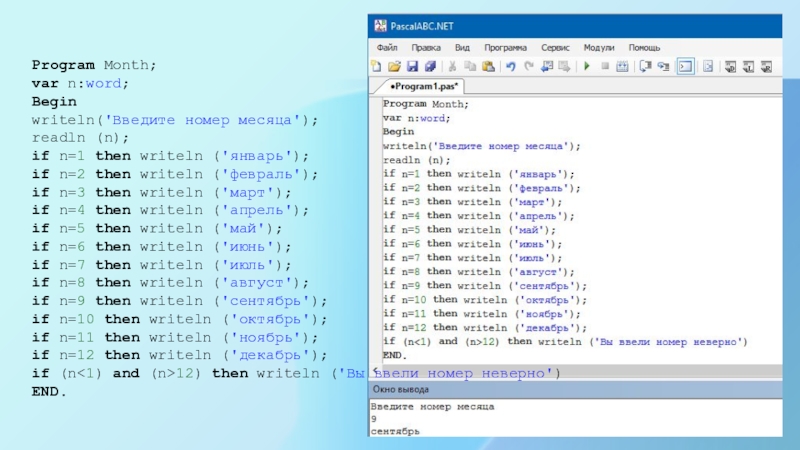Click the toolbar icon marked L

tap(748, 66)
